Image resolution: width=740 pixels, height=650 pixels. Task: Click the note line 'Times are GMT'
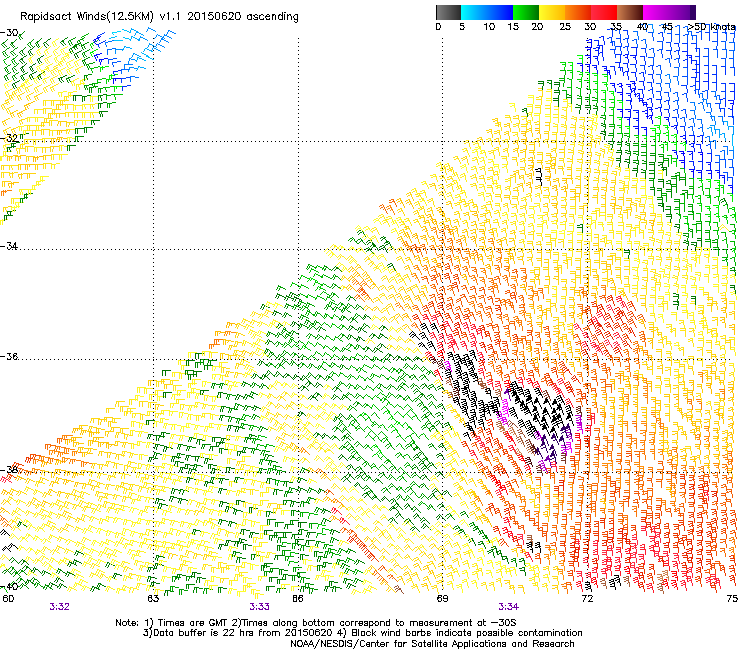(x=316, y=623)
